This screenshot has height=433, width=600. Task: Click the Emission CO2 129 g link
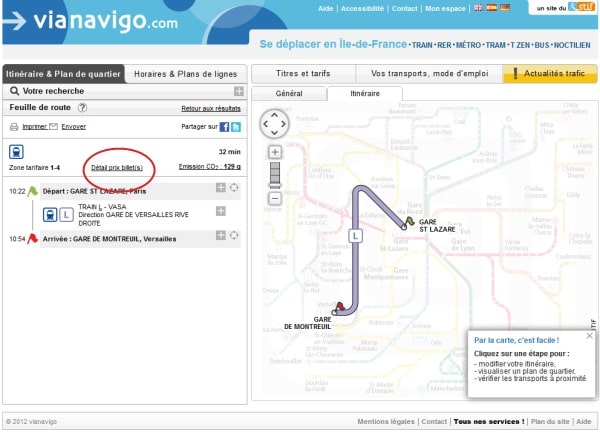coord(210,167)
